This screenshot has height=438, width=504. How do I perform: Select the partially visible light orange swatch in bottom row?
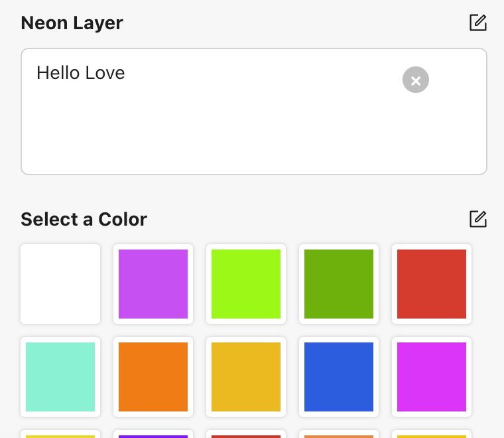[339, 434]
